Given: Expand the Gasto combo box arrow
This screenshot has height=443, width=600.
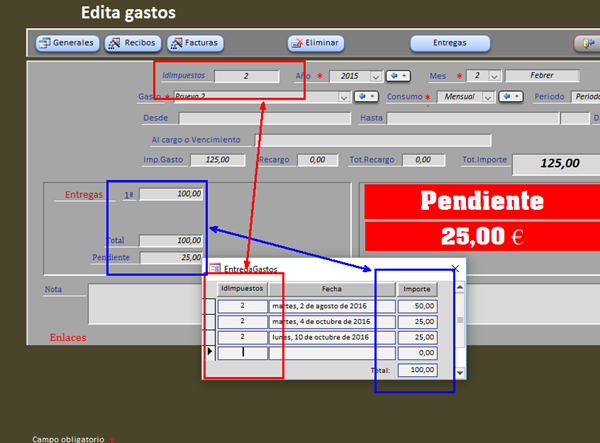Looking at the screenshot, I should 344,97.
